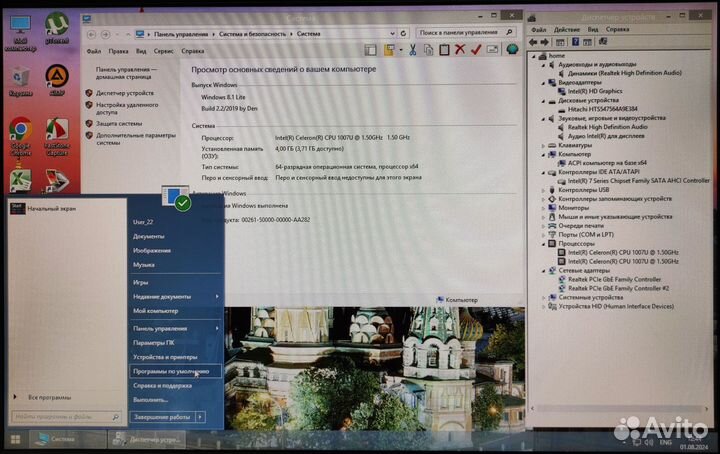Screen dimensions: 720x454
Task: Select Устройства и принтеры in Start menu
Action: pyautogui.click(x=175, y=357)
